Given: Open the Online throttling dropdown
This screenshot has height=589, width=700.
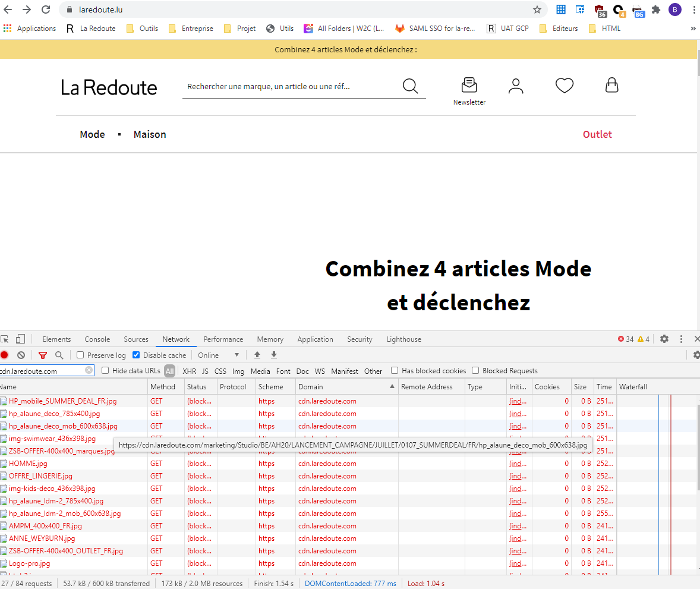Looking at the screenshot, I should [x=218, y=355].
